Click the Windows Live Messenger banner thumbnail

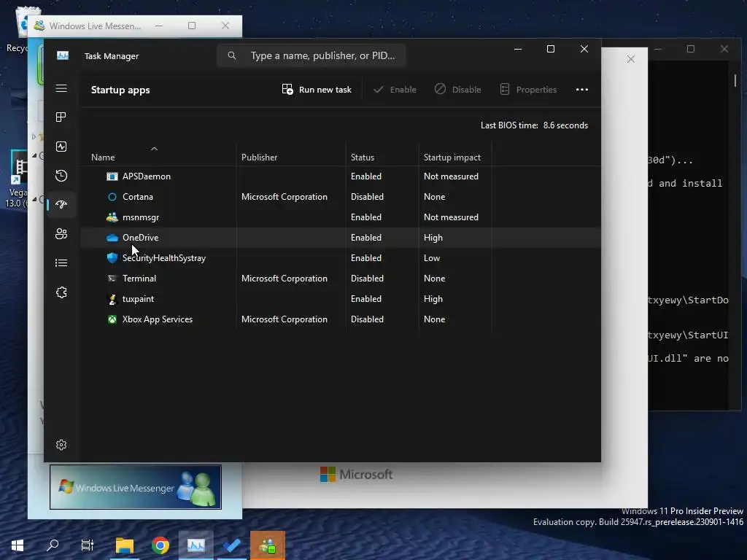tap(136, 487)
